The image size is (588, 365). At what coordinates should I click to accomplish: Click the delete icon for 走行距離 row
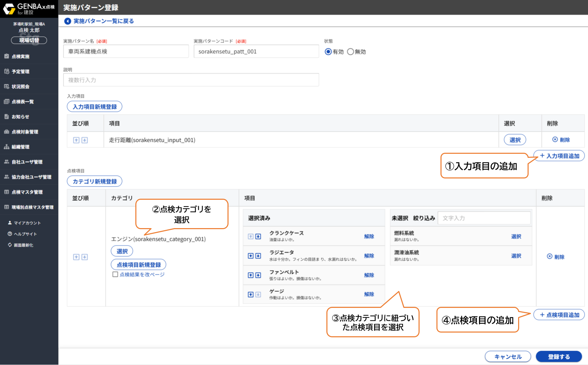pyautogui.click(x=555, y=140)
